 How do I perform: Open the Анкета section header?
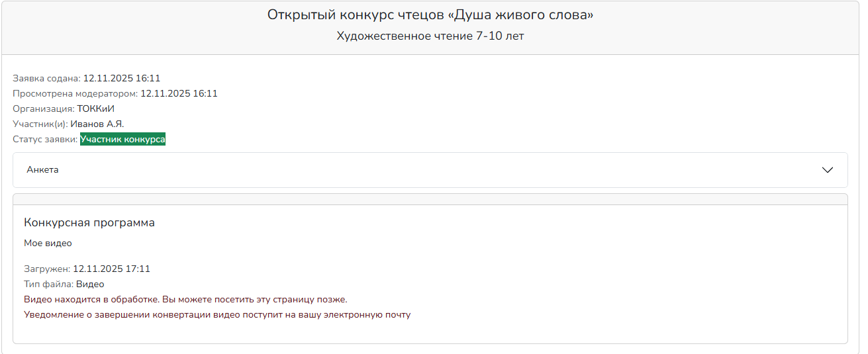point(42,170)
